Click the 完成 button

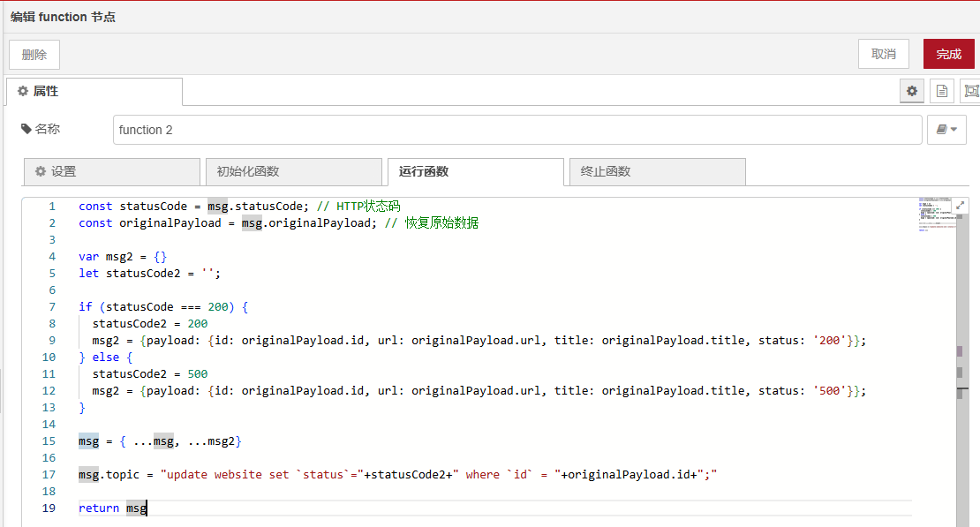(x=948, y=54)
